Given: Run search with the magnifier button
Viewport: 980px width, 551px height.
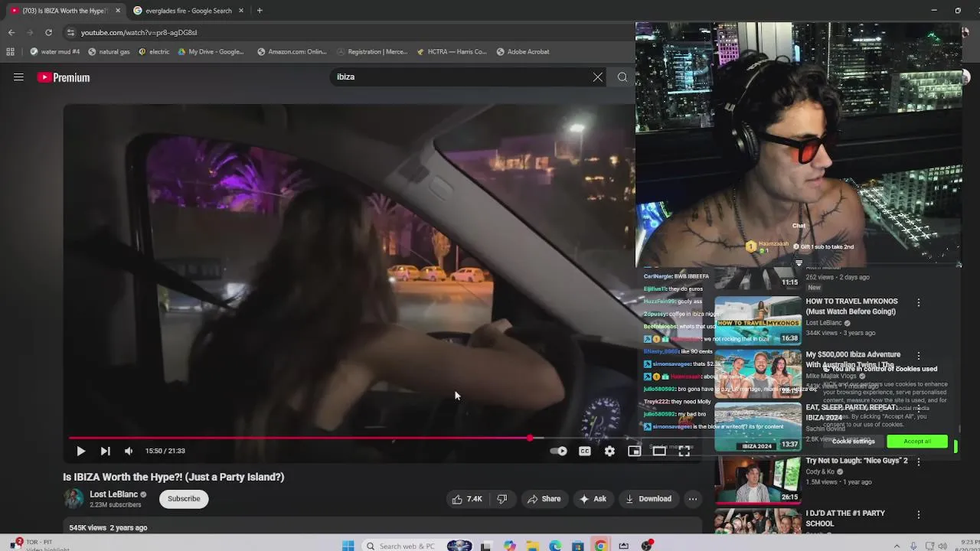Looking at the screenshot, I should click(622, 77).
